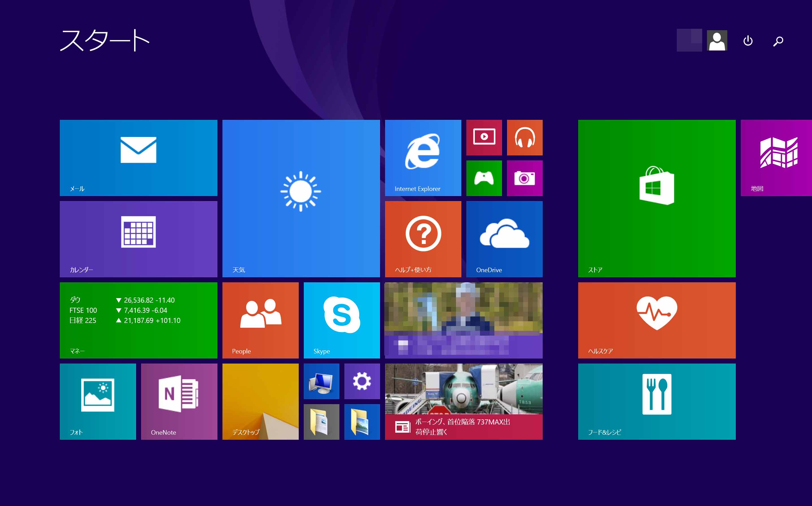Open PC Settings gear tile
Screen dimensions: 812x506
pyautogui.click(x=362, y=381)
